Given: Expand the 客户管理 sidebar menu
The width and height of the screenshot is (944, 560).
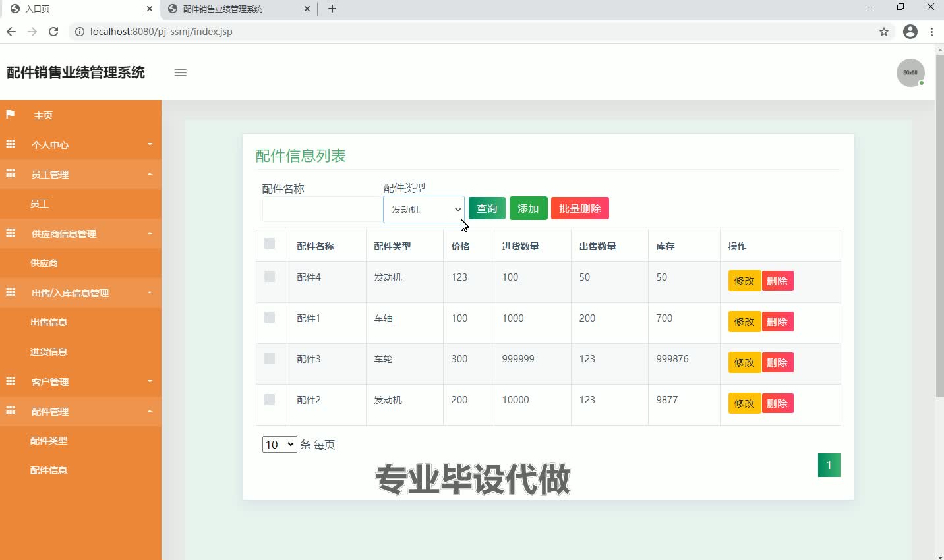Looking at the screenshot, I should pyautogui.click(x=80, y=381).
